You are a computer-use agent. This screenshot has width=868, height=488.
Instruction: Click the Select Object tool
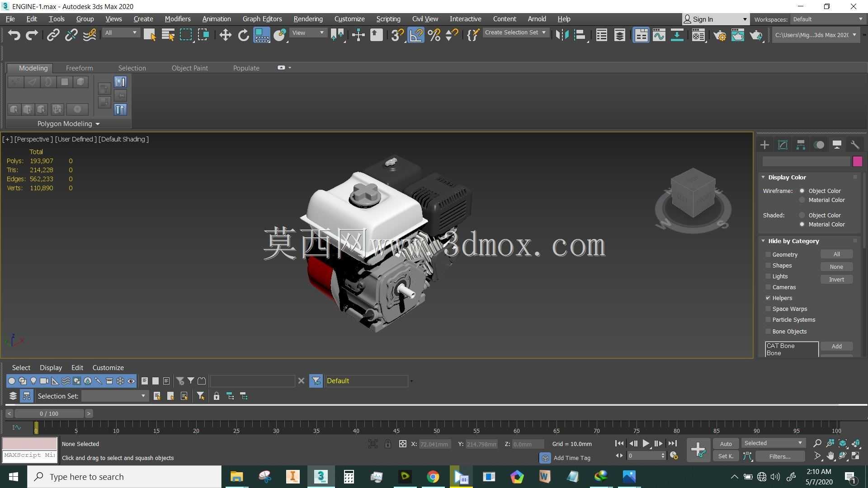click(150, 35)
